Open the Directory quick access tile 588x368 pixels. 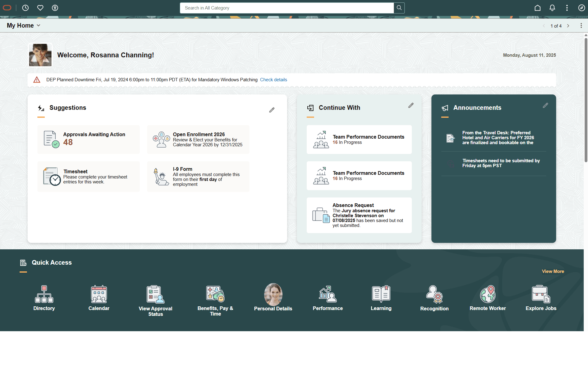pos(44,297)
